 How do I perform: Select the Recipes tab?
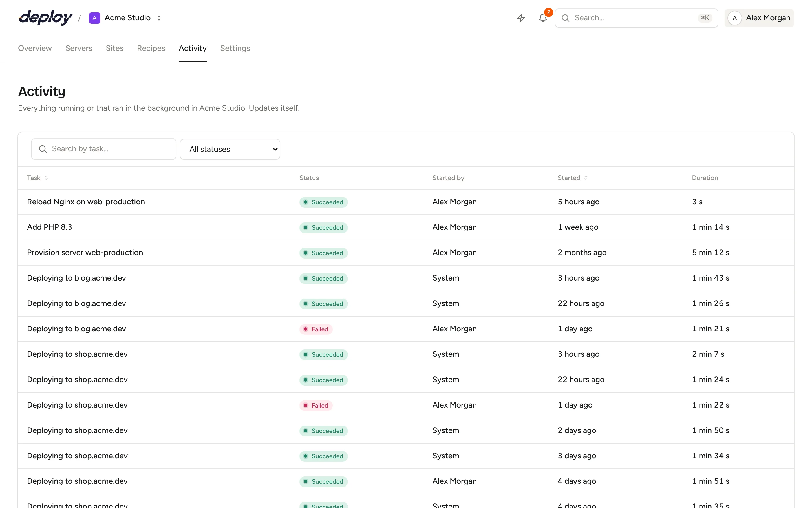(151, 48)
